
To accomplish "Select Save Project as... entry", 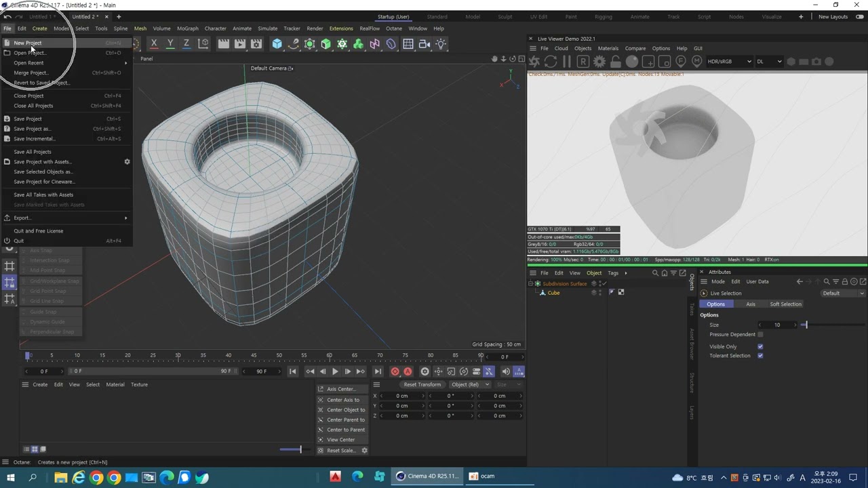I will tap(68, 129).
